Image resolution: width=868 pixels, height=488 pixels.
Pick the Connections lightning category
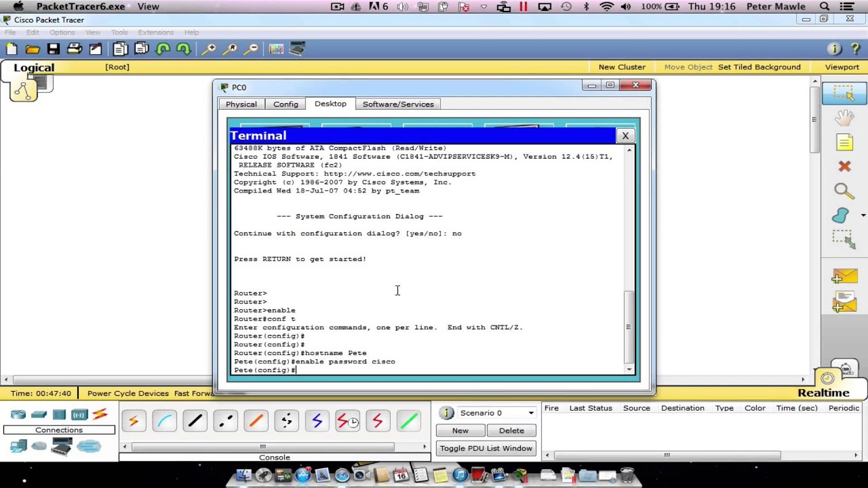click(100, 414)
